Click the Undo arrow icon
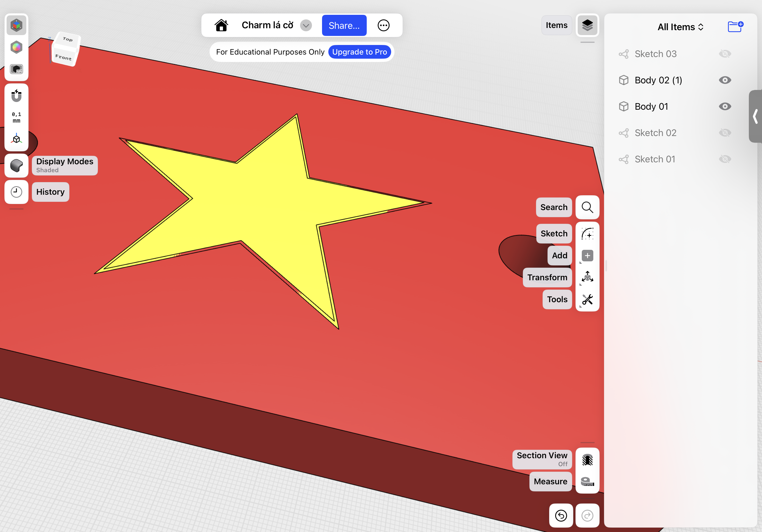The image size is (762, 532). point(561,515)
